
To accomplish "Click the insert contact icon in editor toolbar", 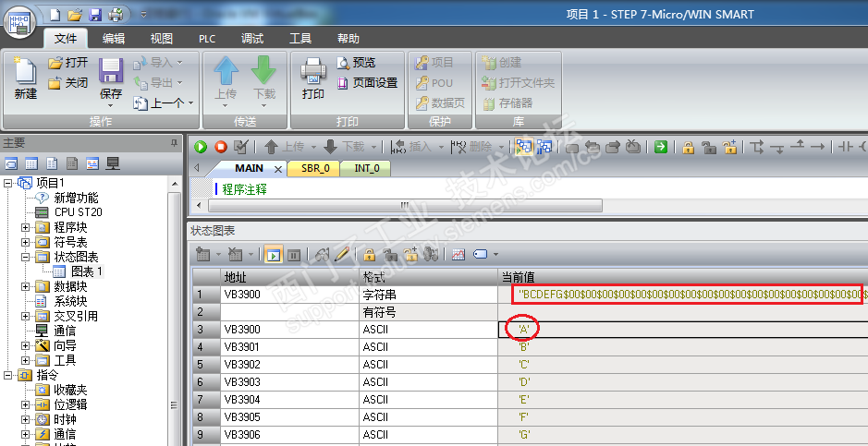I will [845, 147].
